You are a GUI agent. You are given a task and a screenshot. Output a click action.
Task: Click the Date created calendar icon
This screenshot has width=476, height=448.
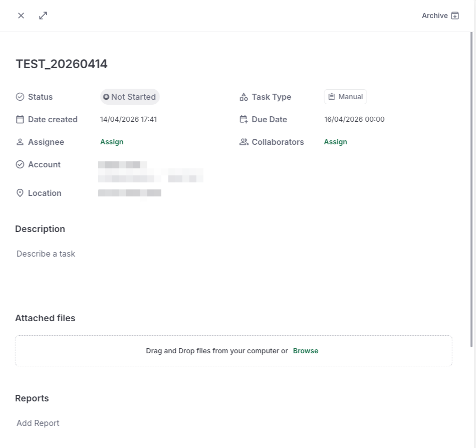20,119
